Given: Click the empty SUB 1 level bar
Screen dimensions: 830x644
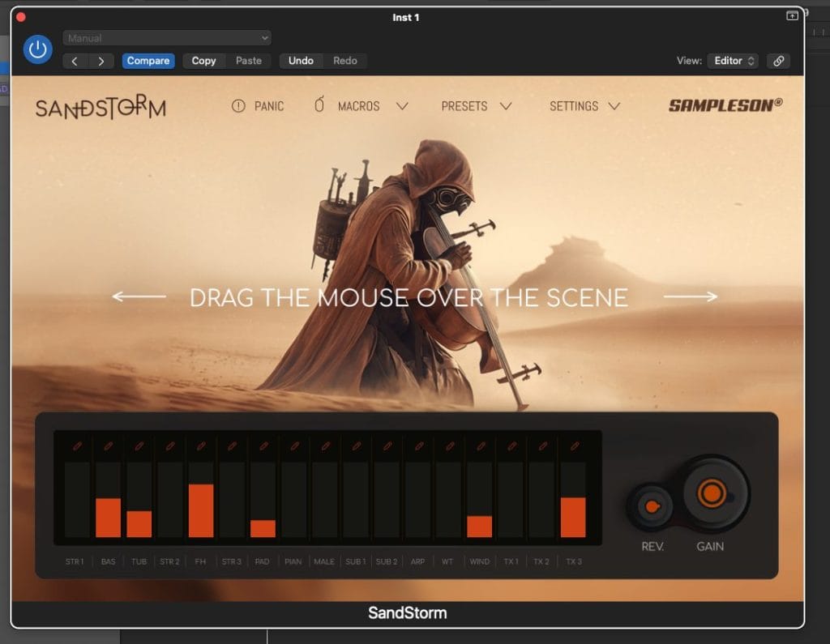Looking at the screenshot, I should pyautogui.click(x=357, y=500).
